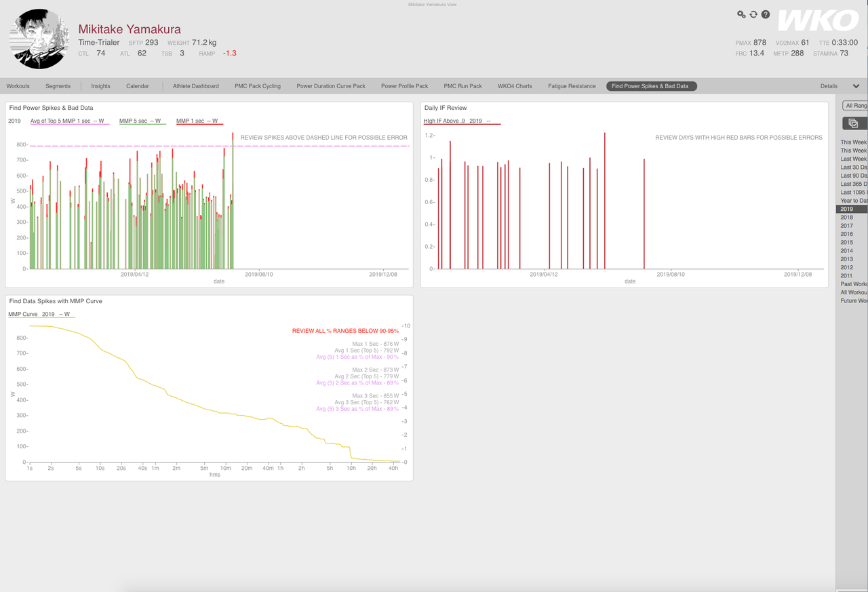Click Find Data Spikes with MMP Curve title
Screen dimensions: 868x592
coord(56,301)
